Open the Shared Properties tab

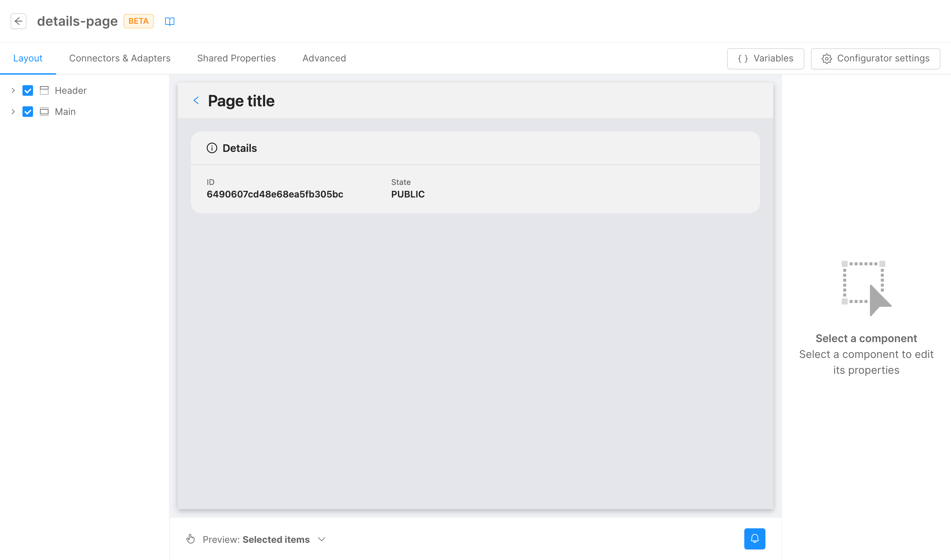coord(236,58)
